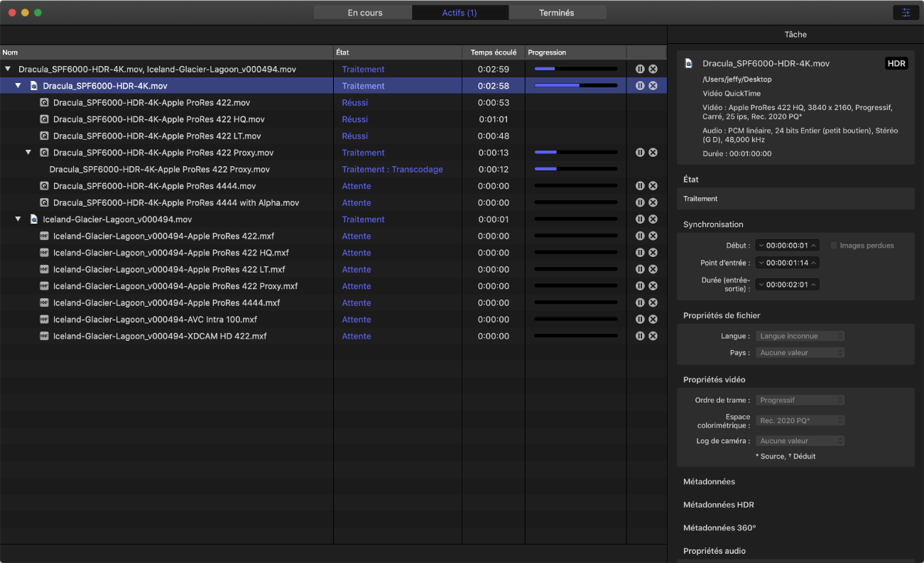Enable the Images perdues checkbox
Viewport: 924px width, 563px height.
834,246
